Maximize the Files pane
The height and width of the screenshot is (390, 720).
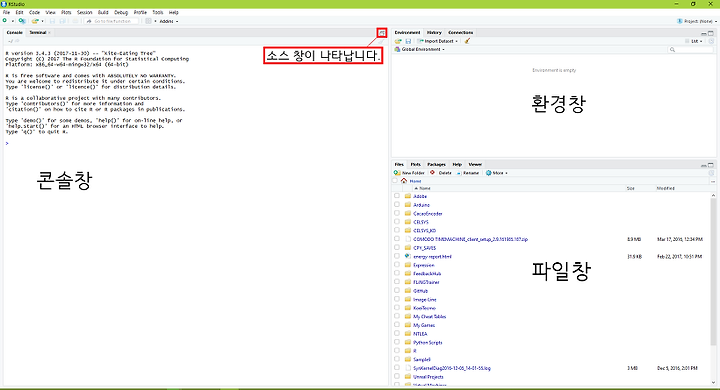pos(711,165)
